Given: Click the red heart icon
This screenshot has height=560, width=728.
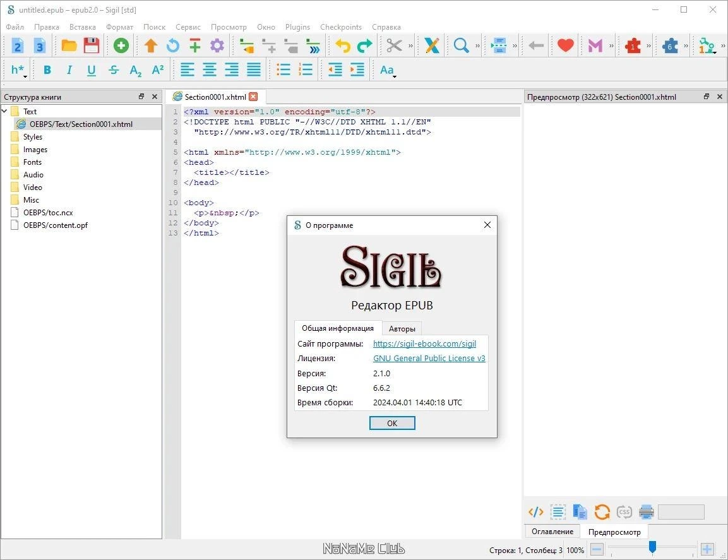Looking at the screenshot, I should [x=565, y=45].
